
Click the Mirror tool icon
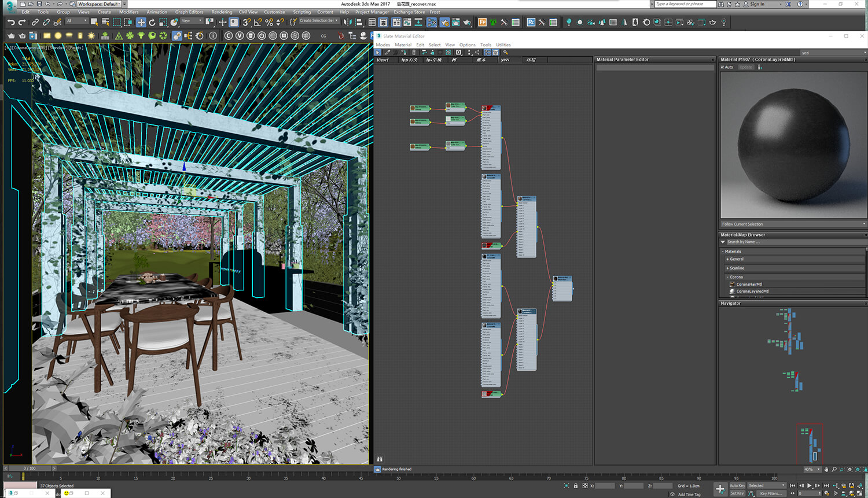[348, 23]
